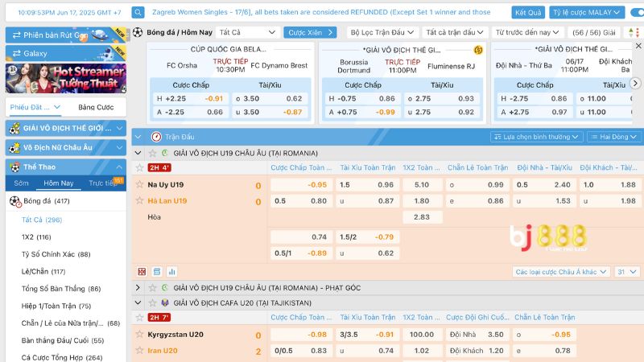Viewport: 644px width, 362px height.
Task: Favorite the CAFA U20 league star
Action: coord(152,303)
